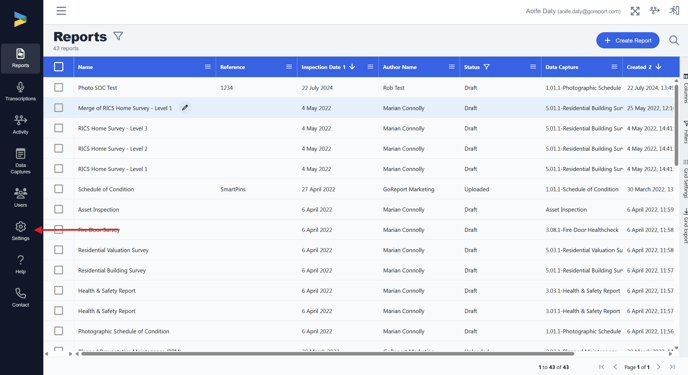The image size is (688, 375).
Task: Click the SmartPins reference cell
Action: tap(233, 189)
